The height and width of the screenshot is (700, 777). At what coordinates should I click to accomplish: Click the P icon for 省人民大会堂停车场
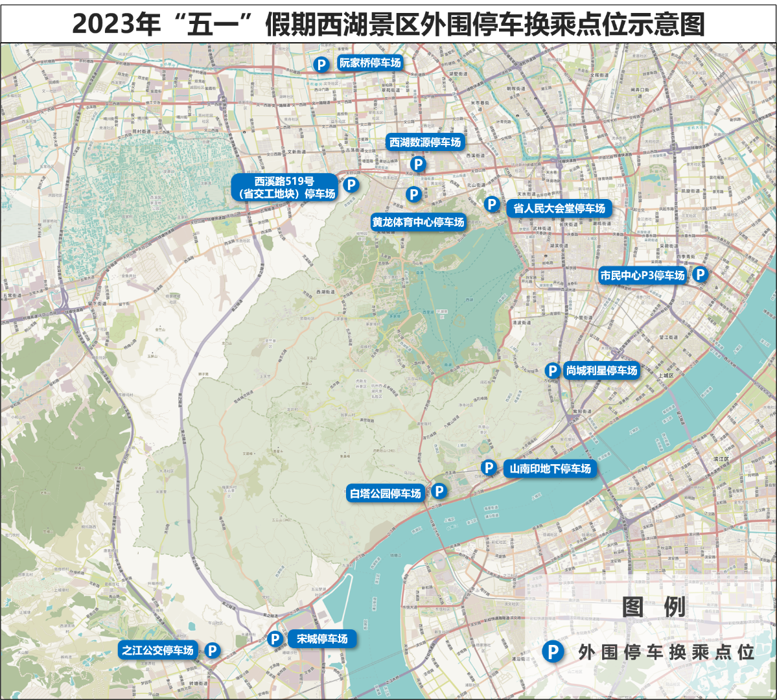492,204
